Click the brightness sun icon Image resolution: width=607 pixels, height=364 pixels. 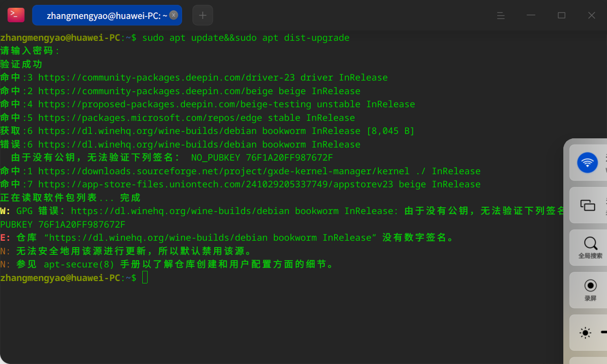(585, 333)
